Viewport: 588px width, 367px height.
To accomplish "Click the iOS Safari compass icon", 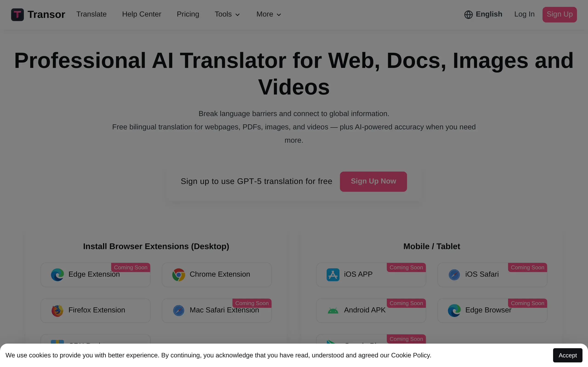I will point(454,275).
